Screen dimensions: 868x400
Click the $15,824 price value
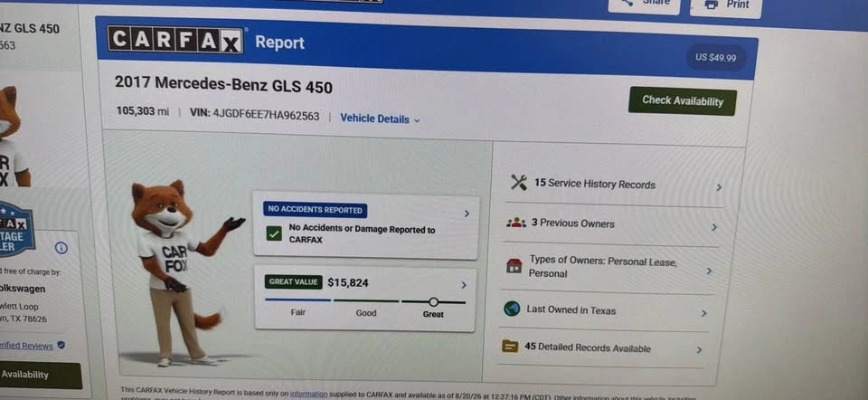(347, 282)
